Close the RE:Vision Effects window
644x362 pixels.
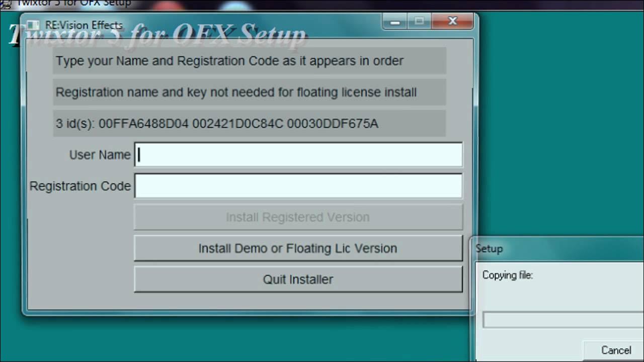click(x=452, y=22)
